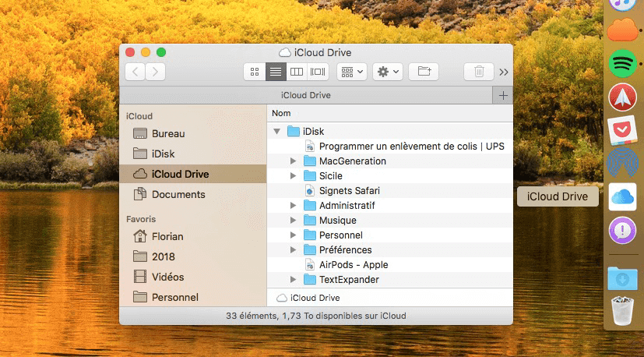644x357 pixels.
Task: Open the arrange-by grouping dropdown
Action: point(352,72)
